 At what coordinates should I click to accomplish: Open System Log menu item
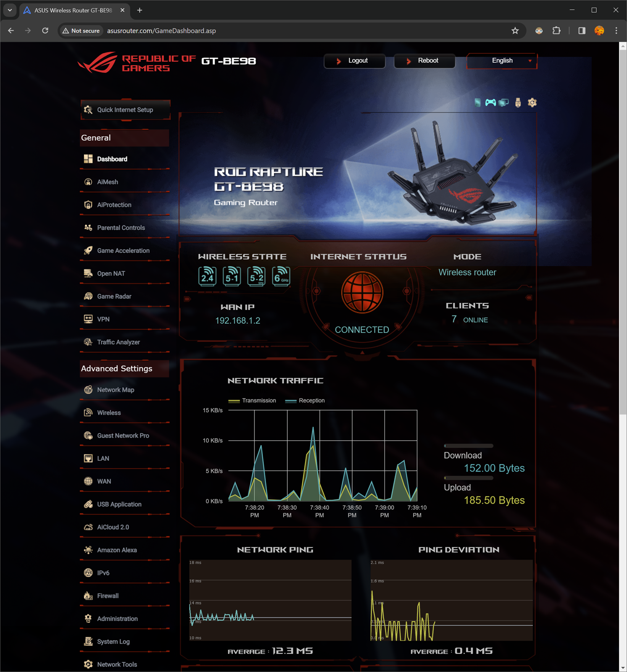[125, 642]
